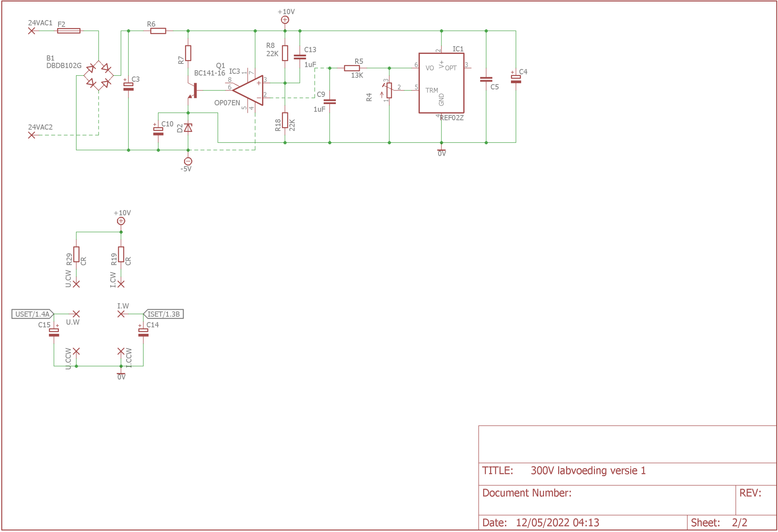Click the +10V supply symbol above R8

pos(285,20)
